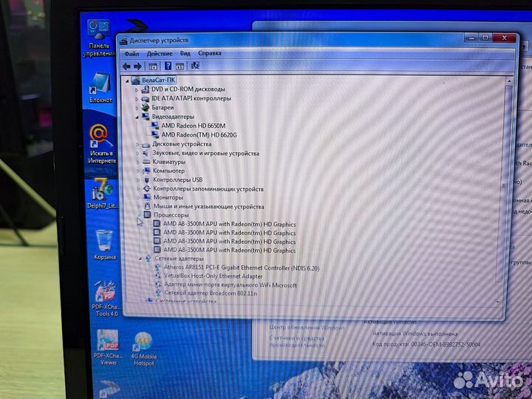Click the Мониторы category icon
This screenshot has height=399, width=532.
[147, 197]
